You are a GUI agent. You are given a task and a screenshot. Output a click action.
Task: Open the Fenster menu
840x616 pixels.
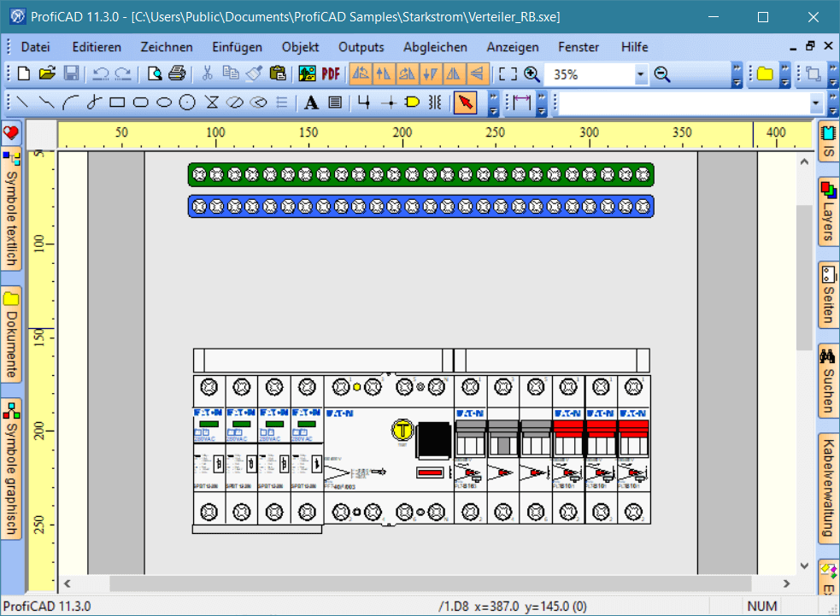[x=578, y=47]
